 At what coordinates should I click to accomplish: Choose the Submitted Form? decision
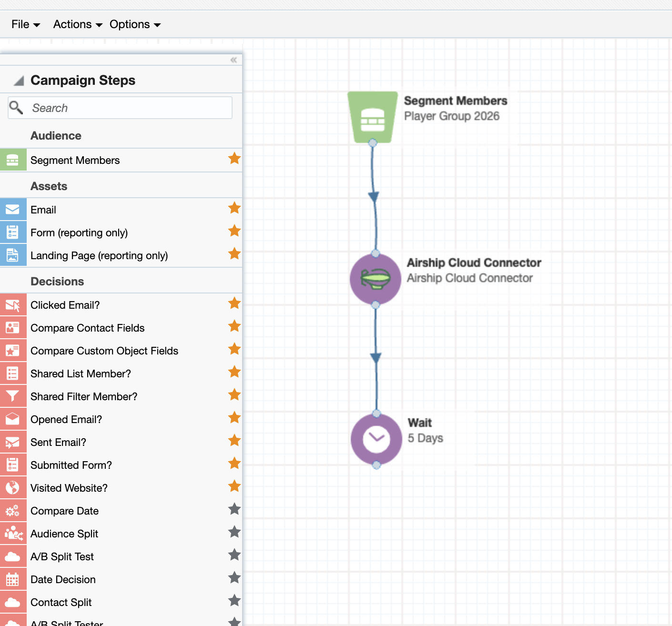click(71, 465)
